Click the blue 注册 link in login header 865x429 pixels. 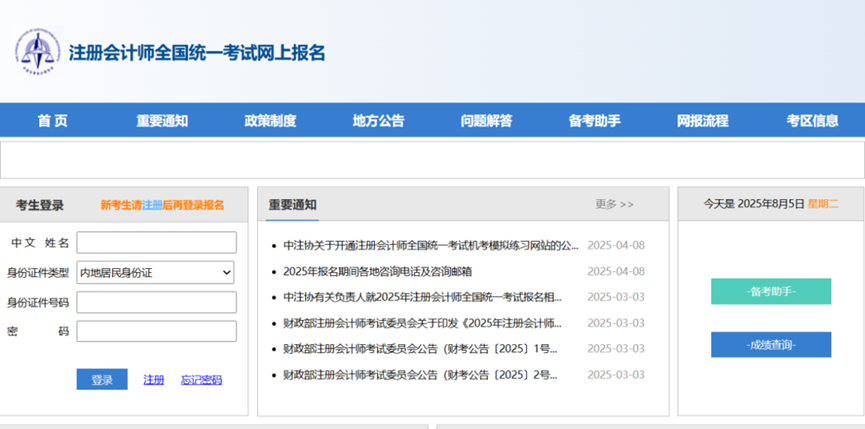point(152,205)
